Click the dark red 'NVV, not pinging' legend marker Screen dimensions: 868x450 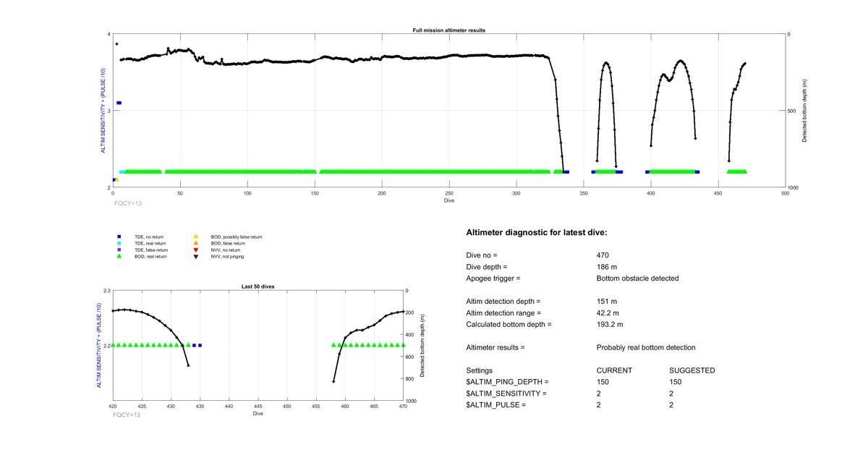(x=195, y=256)
